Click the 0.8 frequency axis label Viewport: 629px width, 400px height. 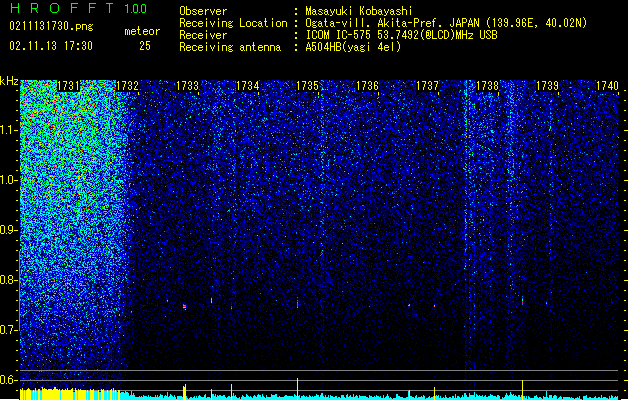pyautogui.click(x=8, y=280)
